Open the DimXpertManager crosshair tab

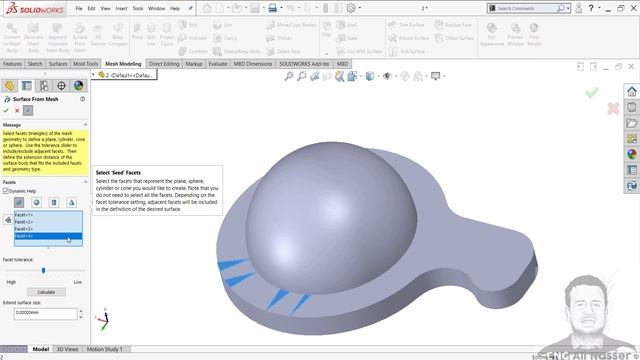pos(61,85)
